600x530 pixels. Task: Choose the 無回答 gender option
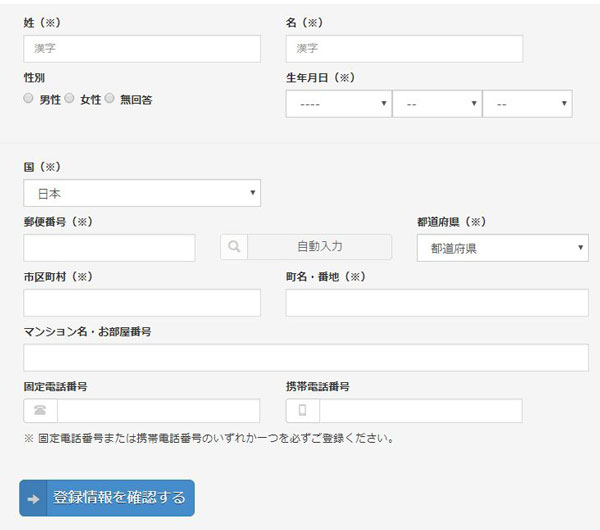point(109,98)
